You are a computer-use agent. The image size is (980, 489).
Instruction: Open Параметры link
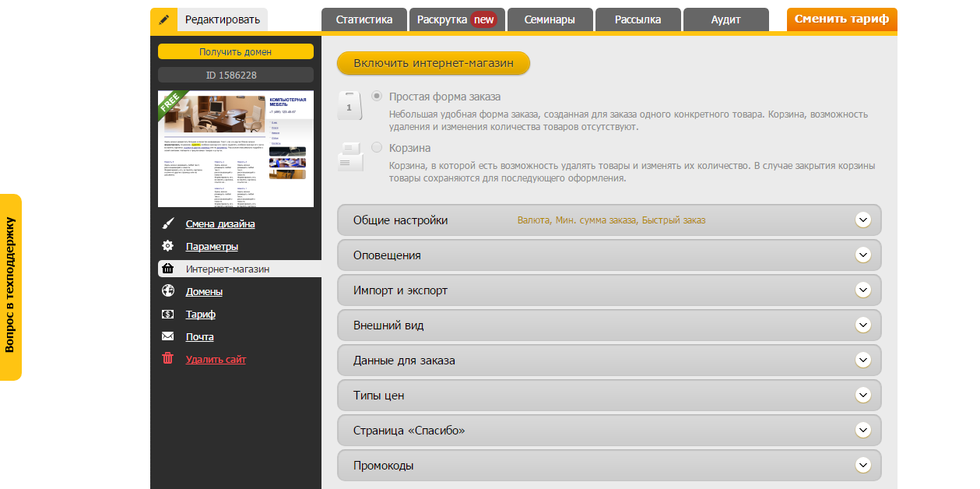212,246
